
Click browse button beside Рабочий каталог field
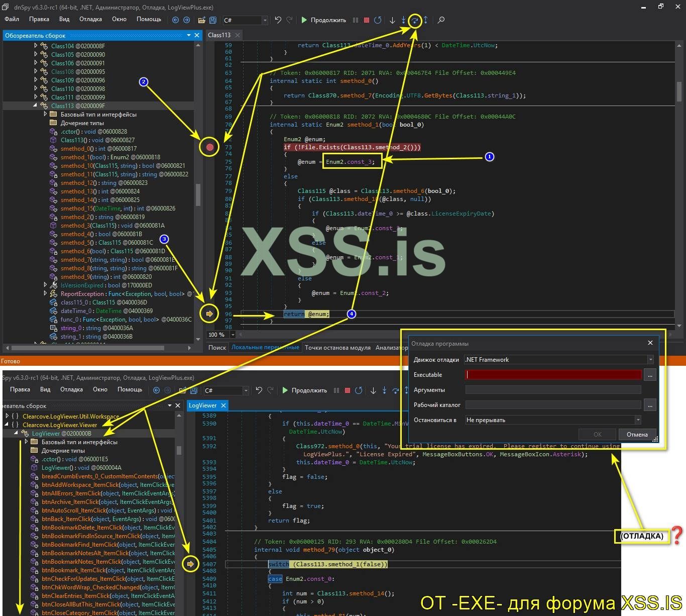(650, 405)
